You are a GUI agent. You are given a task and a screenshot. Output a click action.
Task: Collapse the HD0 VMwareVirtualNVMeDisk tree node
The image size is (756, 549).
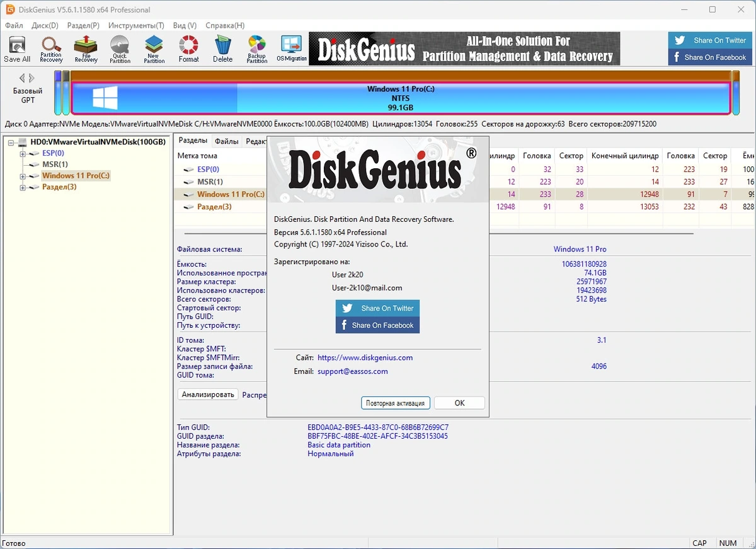tap(11, 142)
